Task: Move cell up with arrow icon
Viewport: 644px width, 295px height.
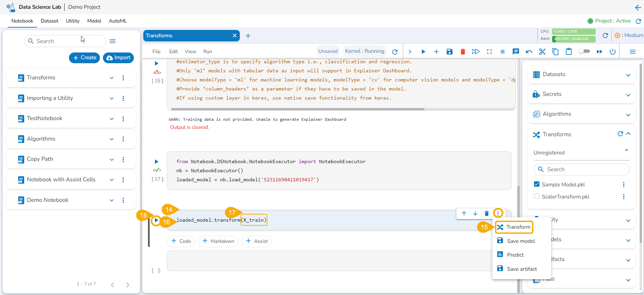Action: pos(464,213)
